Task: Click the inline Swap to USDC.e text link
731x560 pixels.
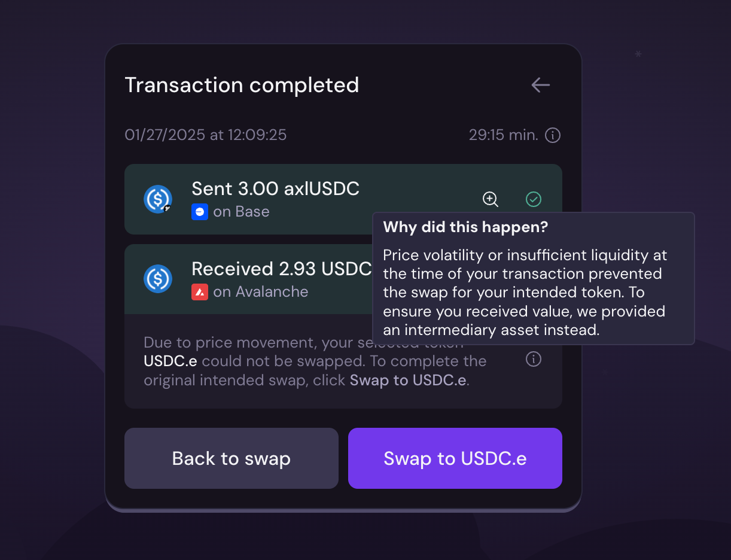Action: click(407, 381)
